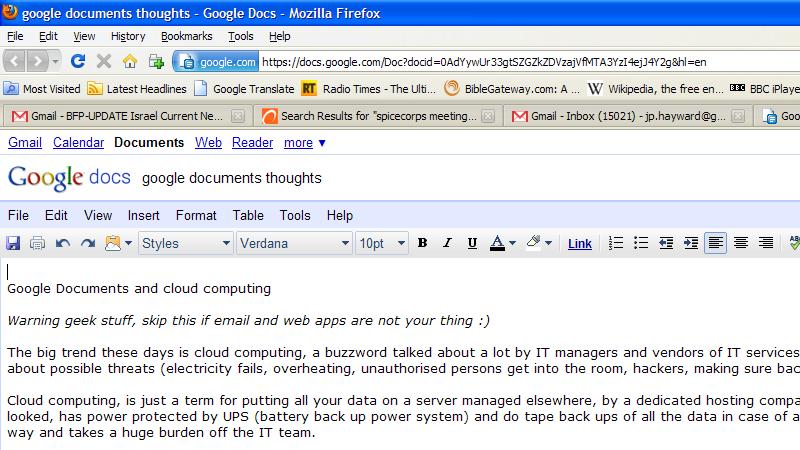The image size is (800, 450).
Task: Insert a bulleted list
Action: [x=641, y=243]
